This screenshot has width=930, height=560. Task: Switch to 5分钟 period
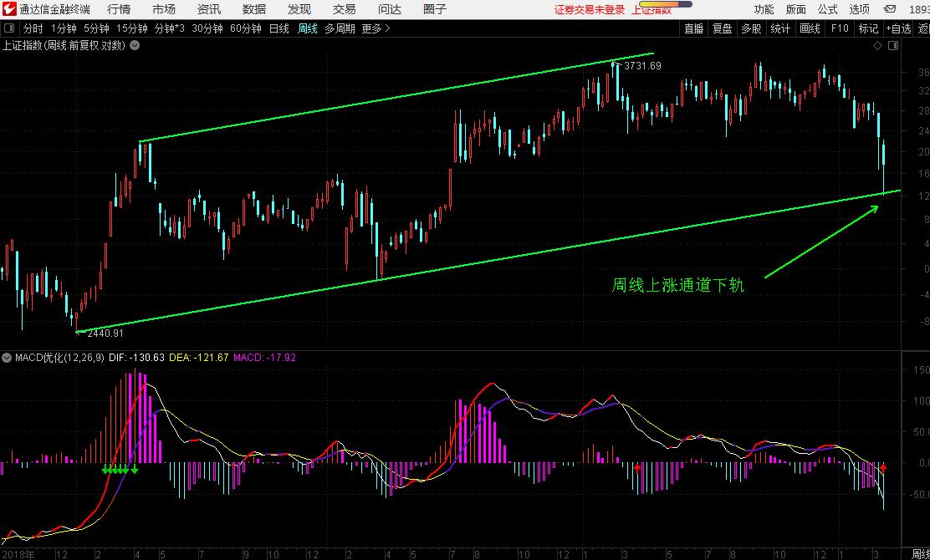96,28
